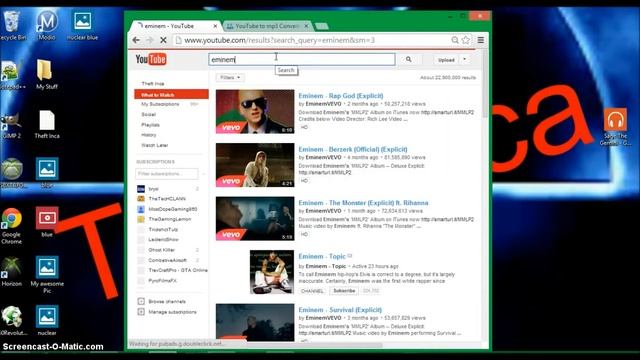Select 'My Subscriptions' in the sidebar
640x360 pixels.
pyautogui.click(x=160, y=104)
